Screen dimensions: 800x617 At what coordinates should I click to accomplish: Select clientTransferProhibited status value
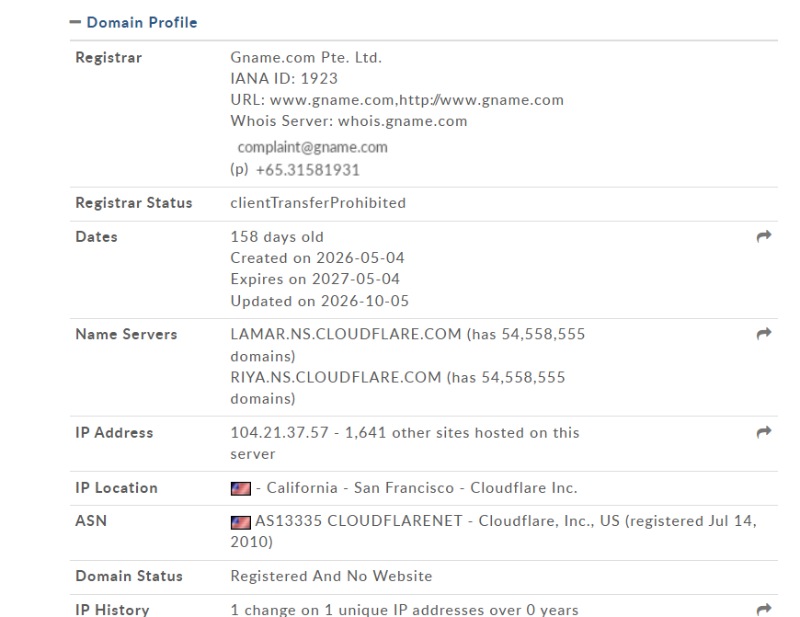point(318,203)
